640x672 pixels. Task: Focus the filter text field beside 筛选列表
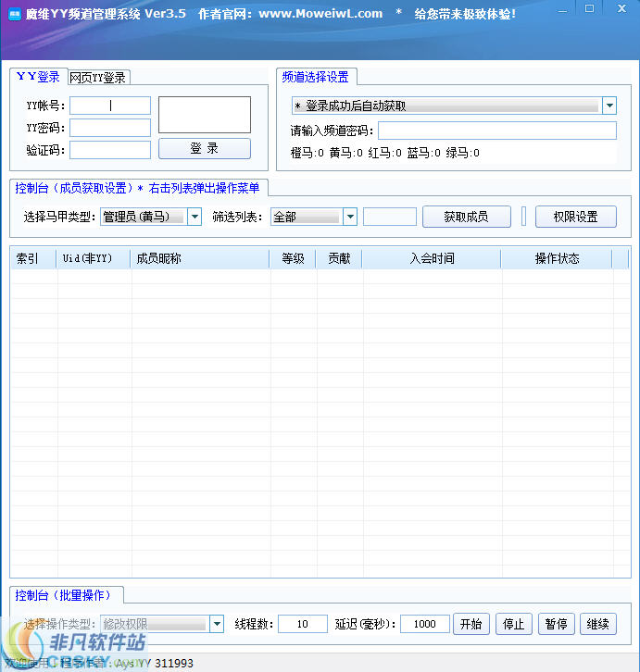[x=390, y=217]
